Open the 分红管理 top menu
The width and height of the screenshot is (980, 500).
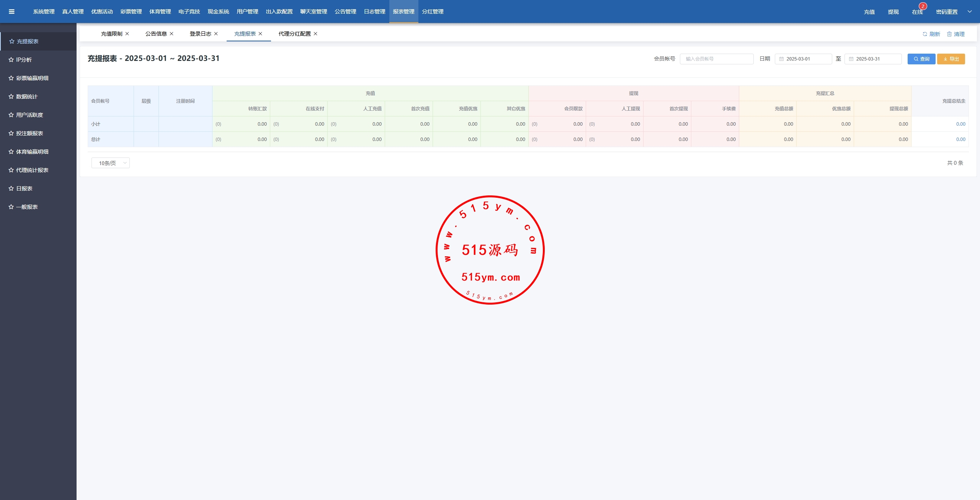[433, 11]
